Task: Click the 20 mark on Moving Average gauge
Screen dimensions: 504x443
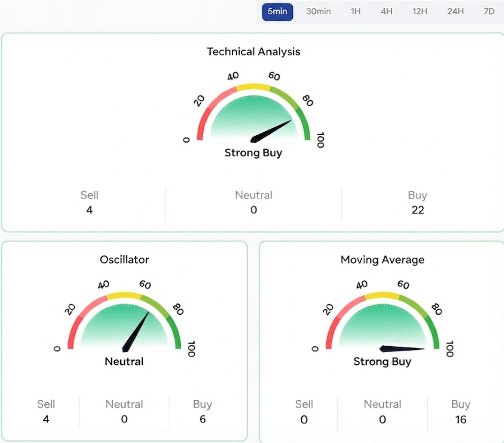Action: coord(328,309)
